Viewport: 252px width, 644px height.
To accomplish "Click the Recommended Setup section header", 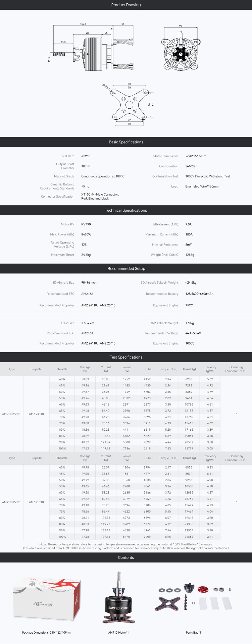I will pos(126,269).
